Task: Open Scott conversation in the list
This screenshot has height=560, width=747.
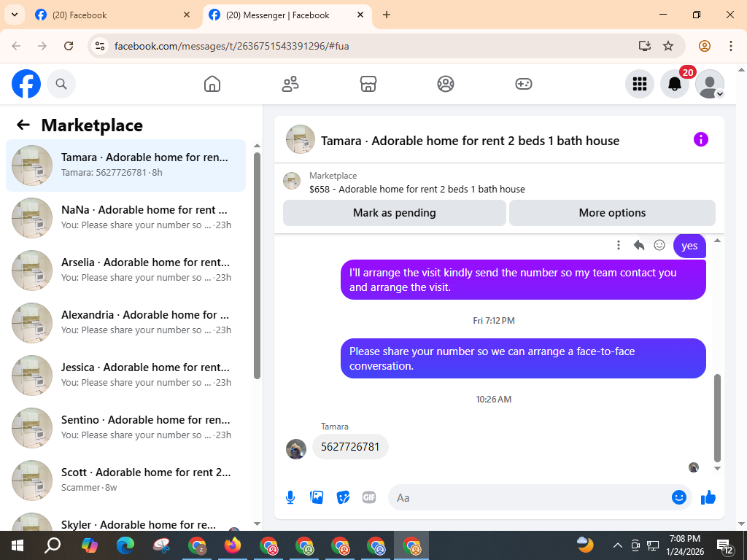Action: click(x=125, y=480)
